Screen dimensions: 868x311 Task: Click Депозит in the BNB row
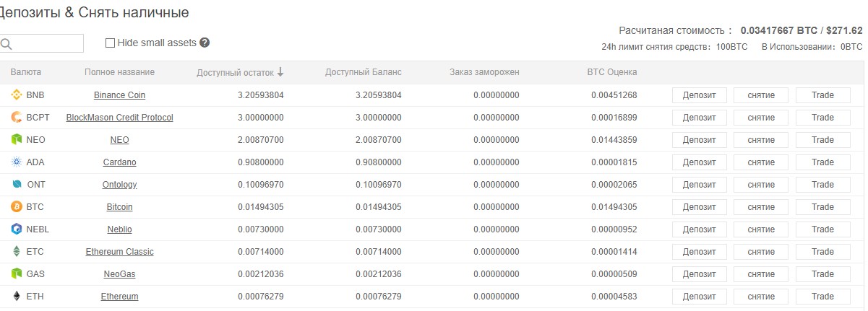(x=700, y=95)
